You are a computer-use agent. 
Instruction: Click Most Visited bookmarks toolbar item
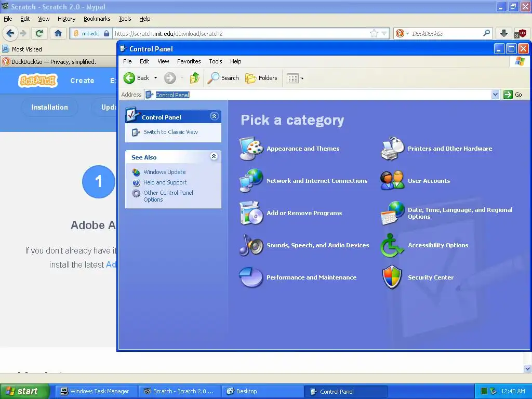22,49
